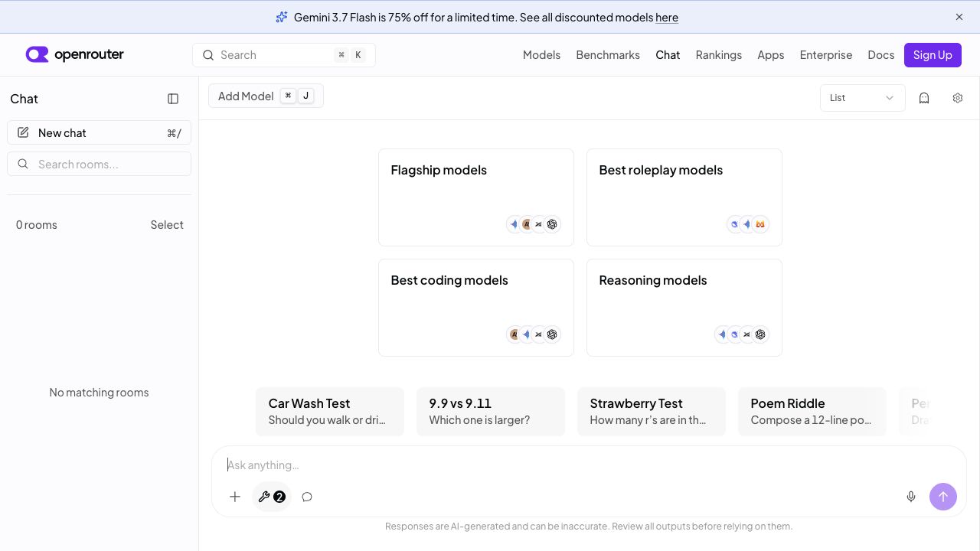The image size is (980, 551).
Task: Dismiss the Gemini discount banner
Action: coord(959,17)
